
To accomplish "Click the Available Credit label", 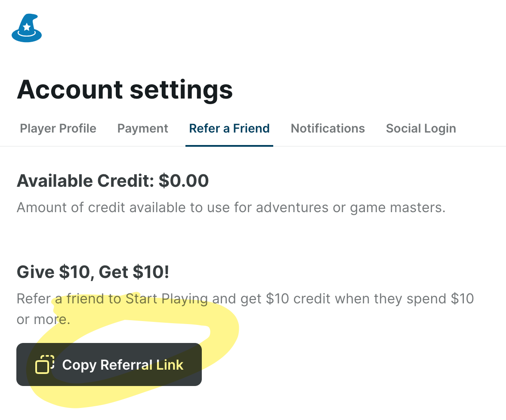I will 85,181.
